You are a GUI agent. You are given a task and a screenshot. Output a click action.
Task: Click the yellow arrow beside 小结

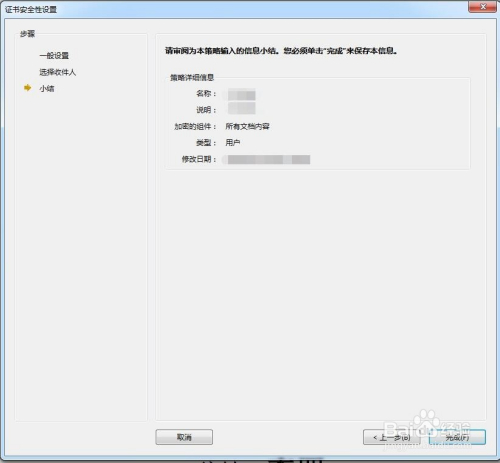(28, 88)
